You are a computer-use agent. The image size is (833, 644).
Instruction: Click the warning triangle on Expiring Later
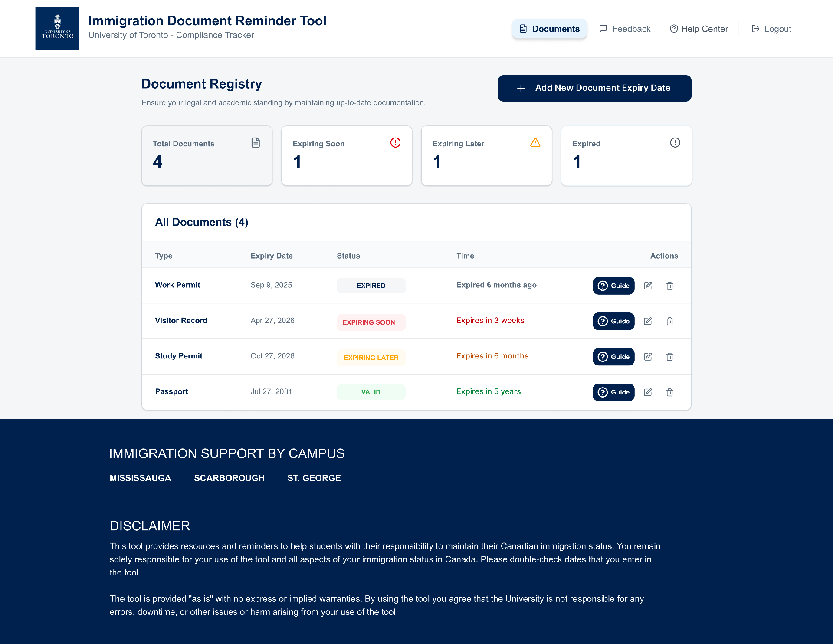pos(535,142)
